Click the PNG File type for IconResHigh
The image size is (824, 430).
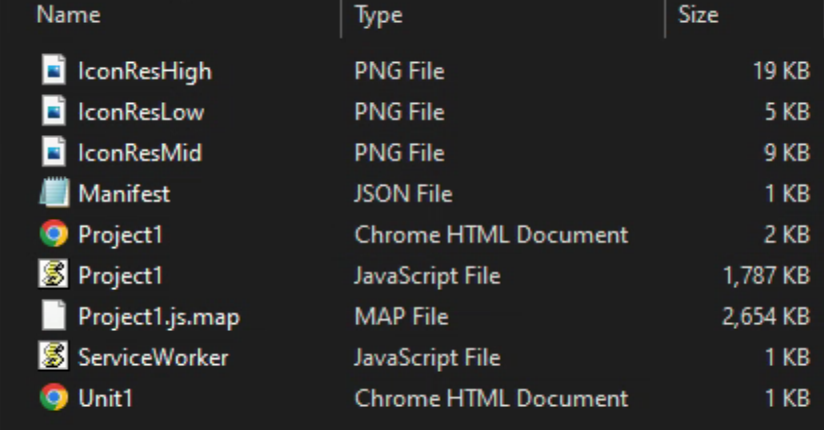(399, 70)
